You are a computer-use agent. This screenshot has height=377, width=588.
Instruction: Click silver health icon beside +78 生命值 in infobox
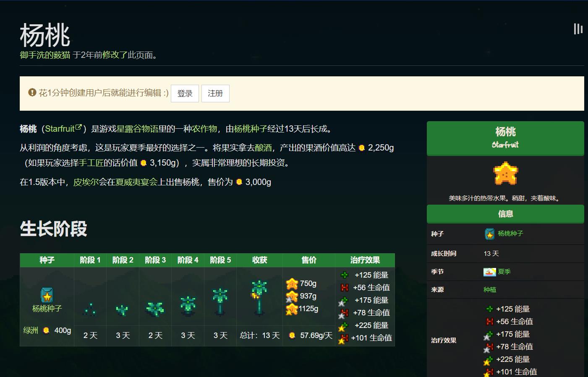pos(489,348)
